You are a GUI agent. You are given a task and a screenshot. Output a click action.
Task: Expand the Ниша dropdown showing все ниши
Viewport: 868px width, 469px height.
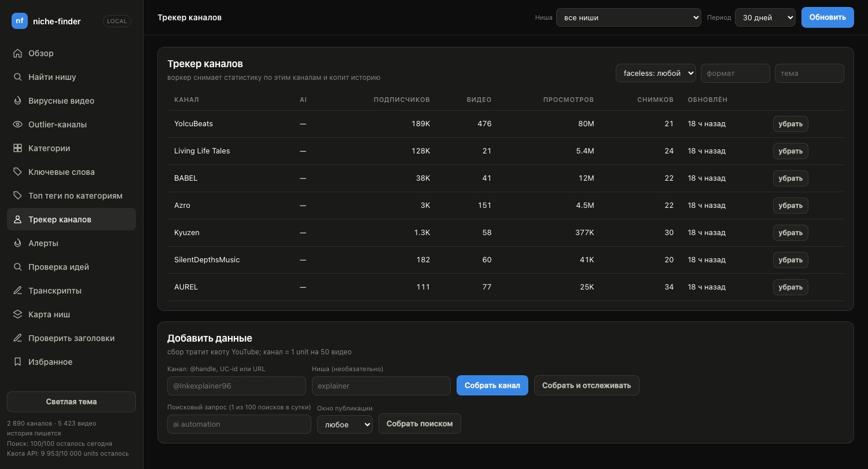pos(628,17)
